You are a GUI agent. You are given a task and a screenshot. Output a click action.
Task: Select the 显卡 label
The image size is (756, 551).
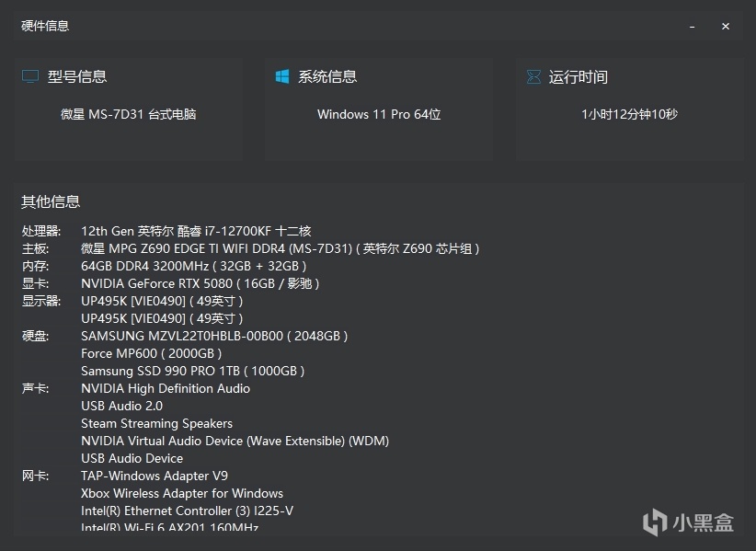pyautogui.click(x=35, y=283)
